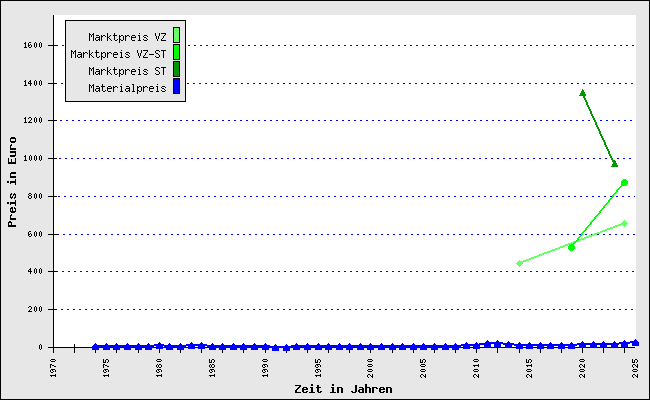Screen dimensions: 650x400
Task: Select the 'Marktpreis VZ' legend label
Action: point(127,37)
